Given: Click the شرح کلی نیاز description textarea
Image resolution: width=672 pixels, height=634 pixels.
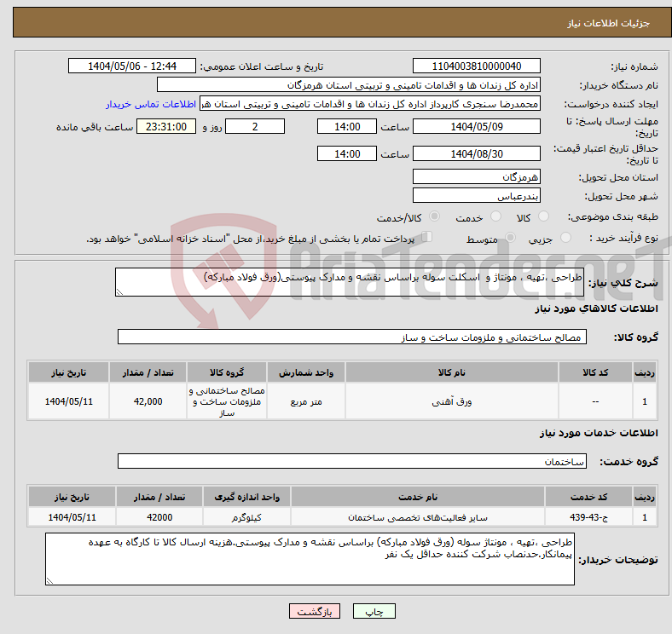Looking at the screenshot, I should (x=350, y=282).
